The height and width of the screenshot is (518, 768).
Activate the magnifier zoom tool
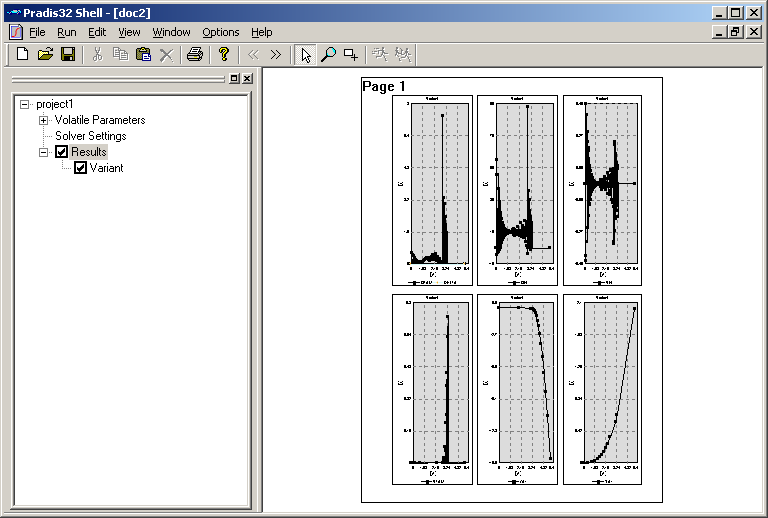328,54
